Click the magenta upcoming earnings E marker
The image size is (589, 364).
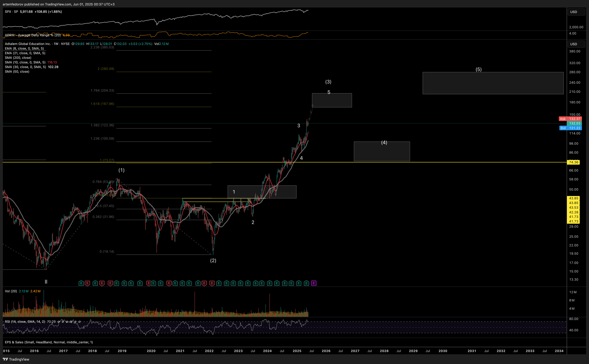coord(314,283)
